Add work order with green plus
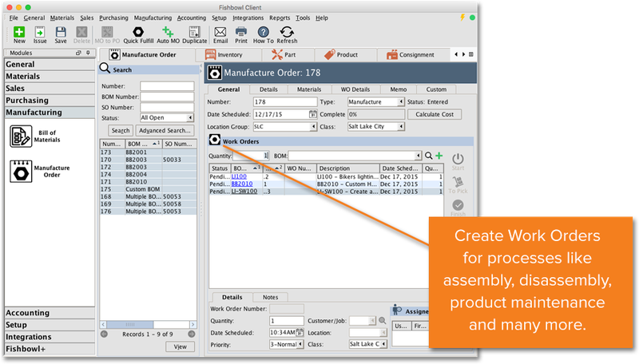The height and width of the screenshot is (364, 639). [x=439, y=156]
